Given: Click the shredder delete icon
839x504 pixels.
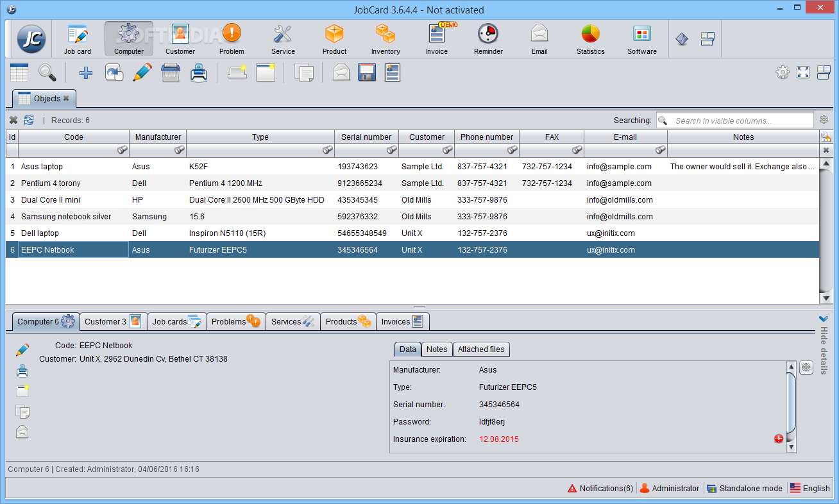Looking at the screenshot, I should coord(171,72).
